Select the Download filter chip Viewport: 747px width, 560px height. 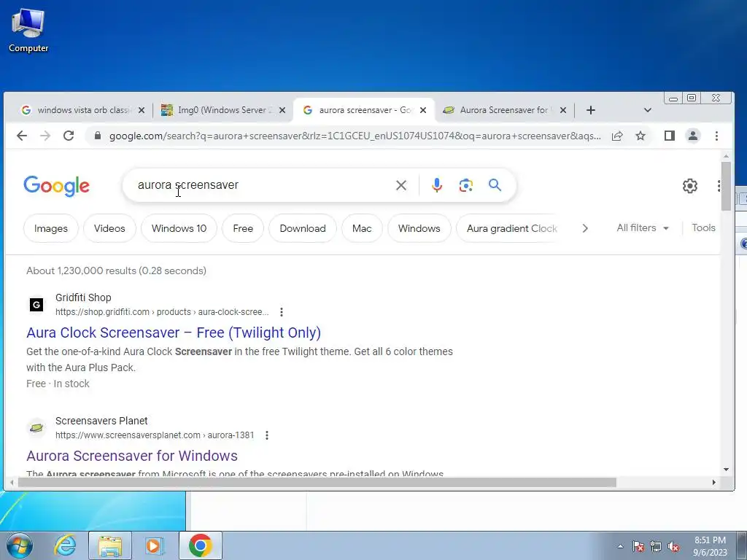303,228
